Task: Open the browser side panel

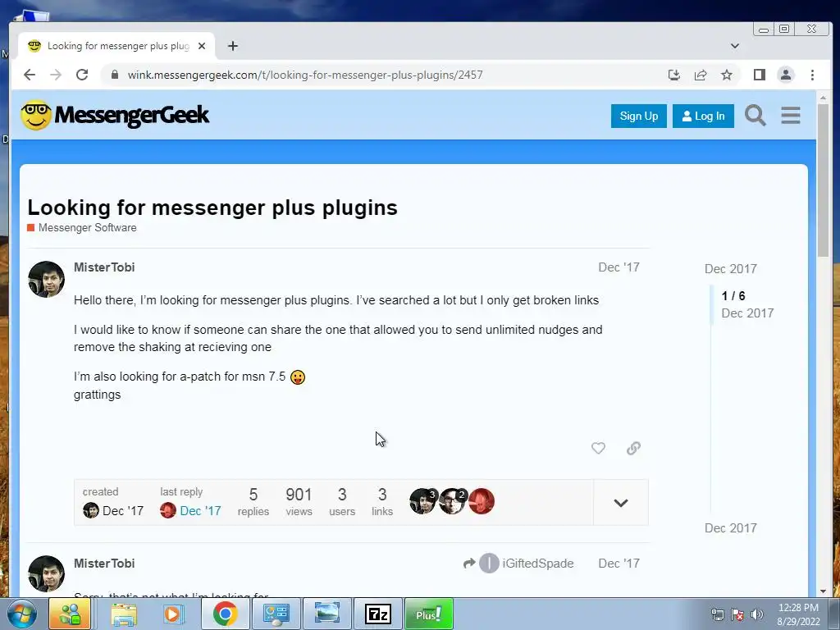Action: click(759, 75)
